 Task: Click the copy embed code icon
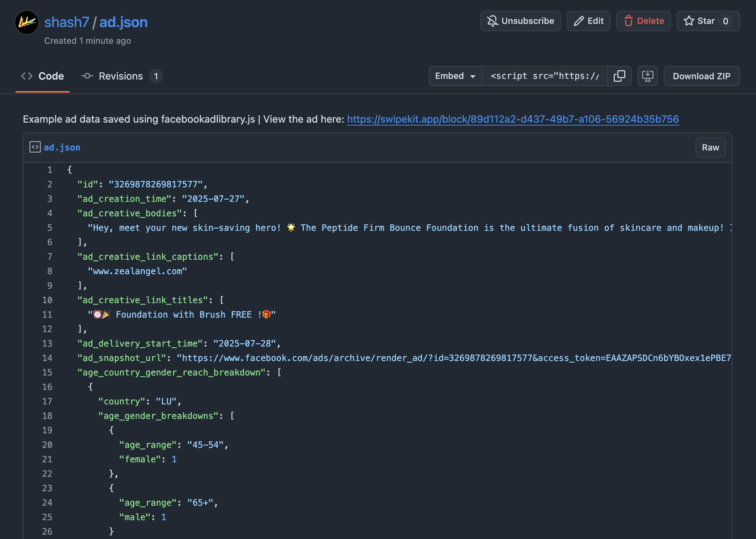[619, 76]
